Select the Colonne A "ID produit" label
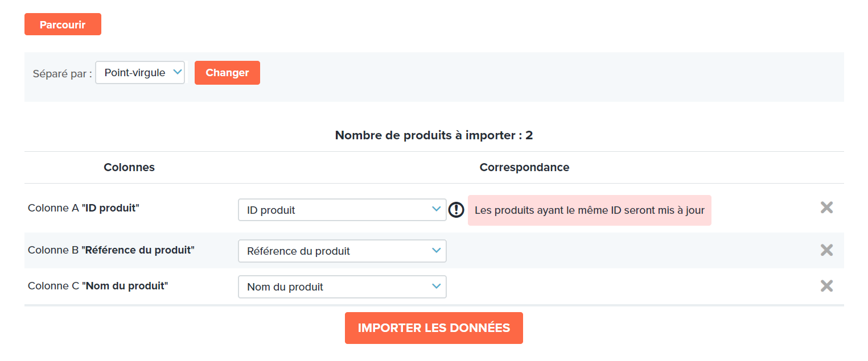Viewport: 868px width, 361px height. 84,208
